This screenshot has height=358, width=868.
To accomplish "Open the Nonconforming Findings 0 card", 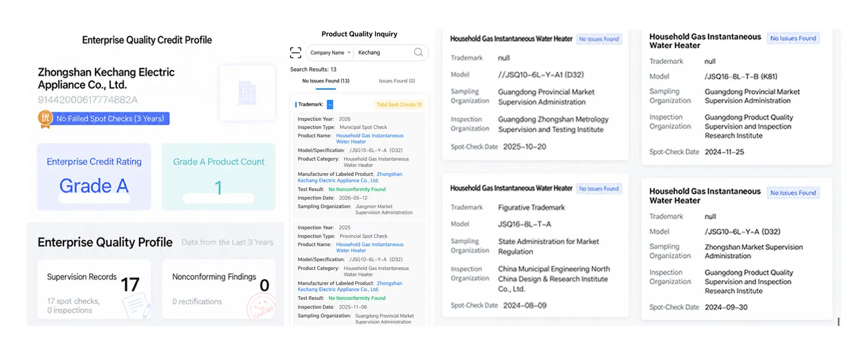I will click(x=219, y=290).
